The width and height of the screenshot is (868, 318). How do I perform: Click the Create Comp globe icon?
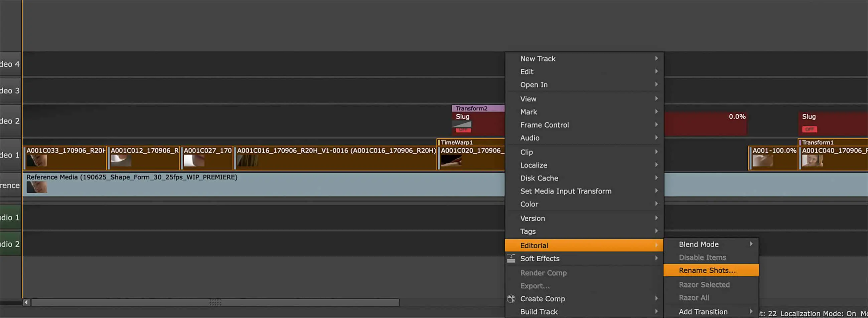pos(511,299)
